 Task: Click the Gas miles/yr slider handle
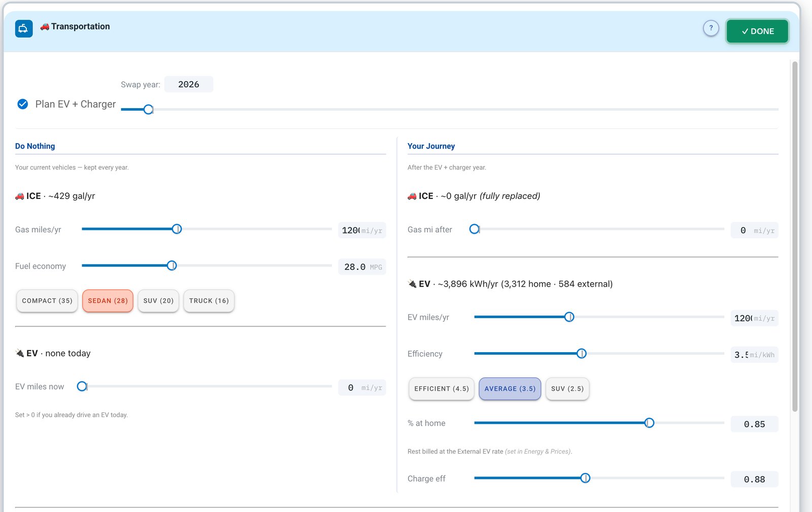tap(177, 229)
